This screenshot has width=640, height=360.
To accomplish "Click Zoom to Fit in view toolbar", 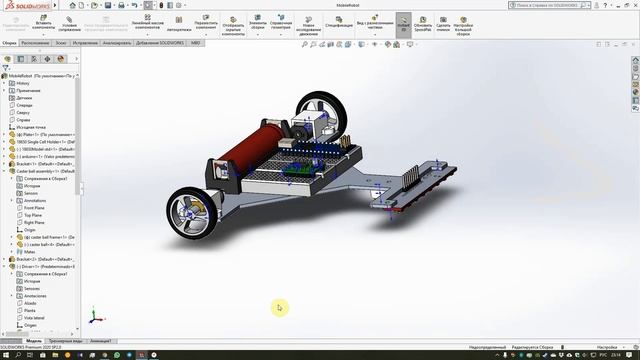I will 304,44.
